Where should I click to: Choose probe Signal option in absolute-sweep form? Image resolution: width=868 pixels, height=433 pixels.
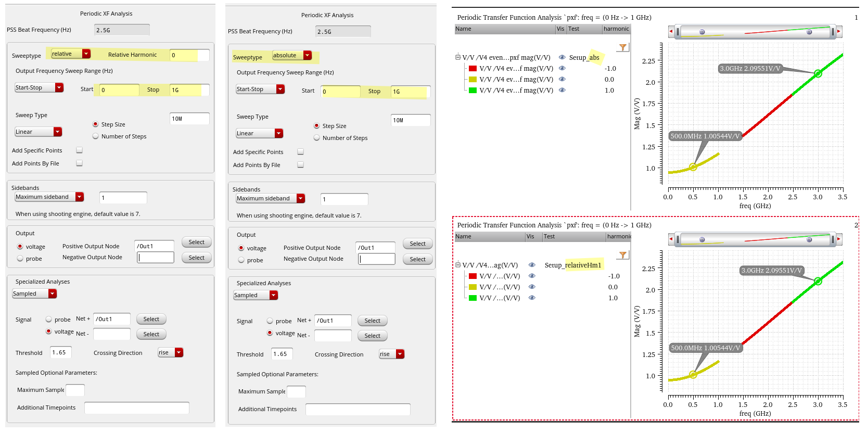(270, 321)
